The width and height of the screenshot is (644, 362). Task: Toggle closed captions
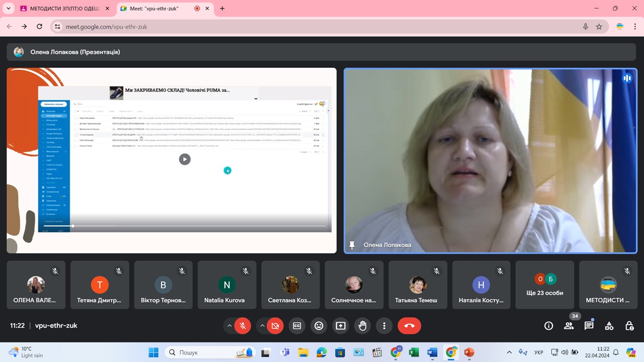297,326
